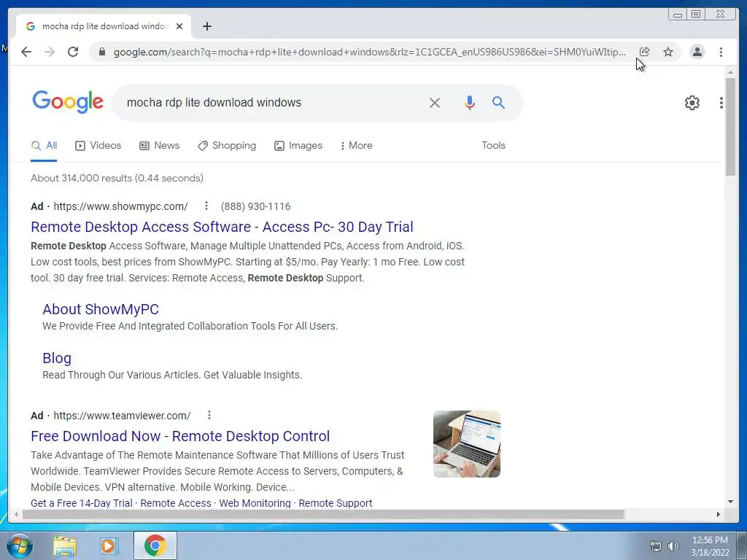
Task: Open the Windows Start menu
Action: pyautogui.click(x=19, y=545)
